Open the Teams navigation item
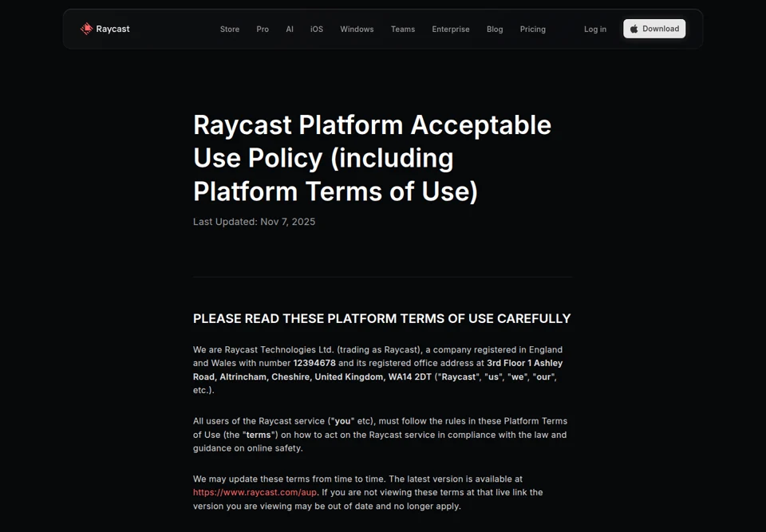 [402, 30]
